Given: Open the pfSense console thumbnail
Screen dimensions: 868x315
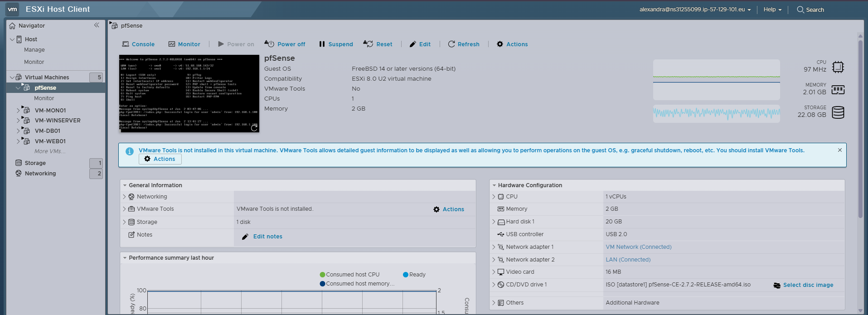Looking at the screenshot, I should [189, 93].
